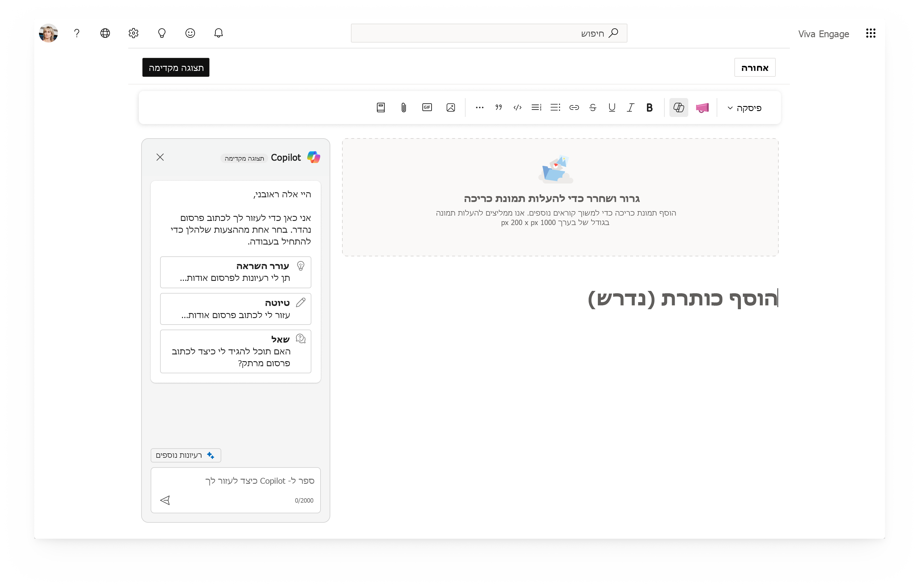Toggle the underline formatting icon
The height and width of the screenshot is (588, 919).
pos(611,108)
